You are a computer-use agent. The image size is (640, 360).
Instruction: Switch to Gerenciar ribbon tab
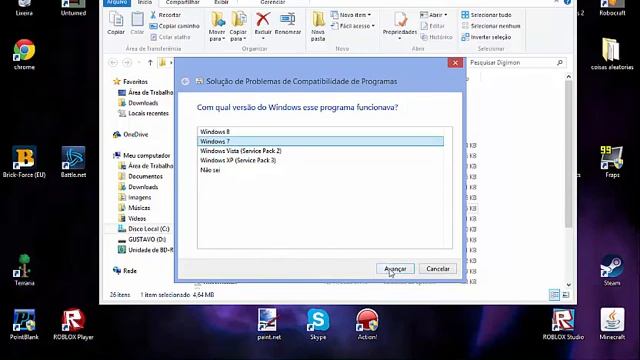(273, 2)
